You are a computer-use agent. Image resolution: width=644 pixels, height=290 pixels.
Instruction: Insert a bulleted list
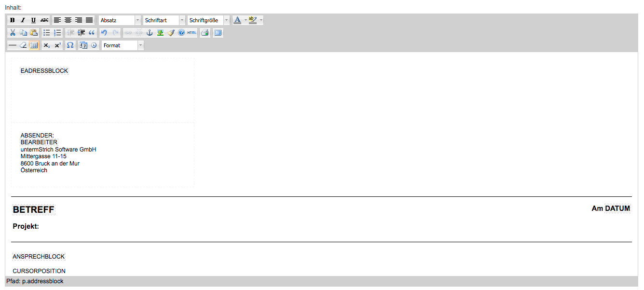click(x=47, y=33)
